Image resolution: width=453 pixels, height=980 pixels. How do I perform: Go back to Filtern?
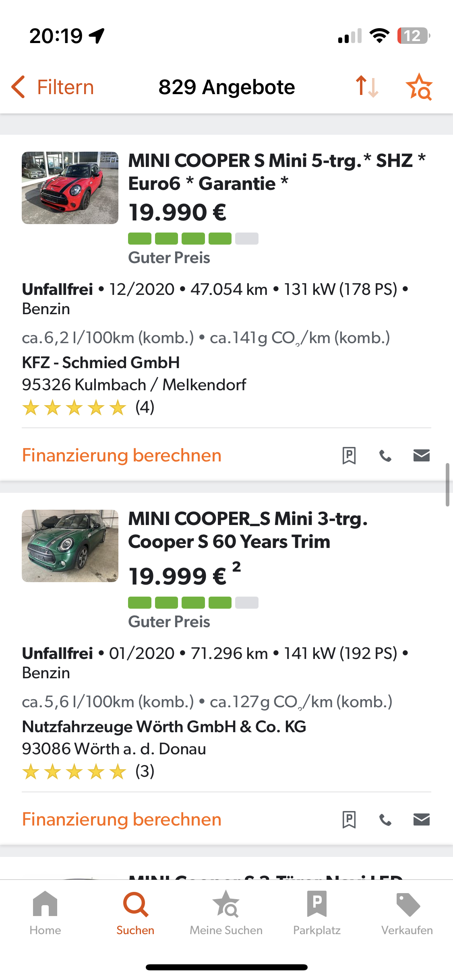tap(53, 87)
